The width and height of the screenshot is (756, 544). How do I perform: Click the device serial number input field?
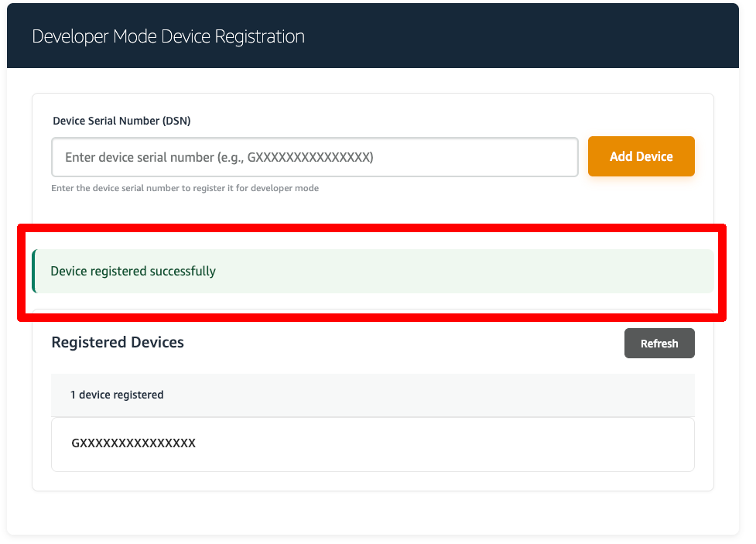314,157
